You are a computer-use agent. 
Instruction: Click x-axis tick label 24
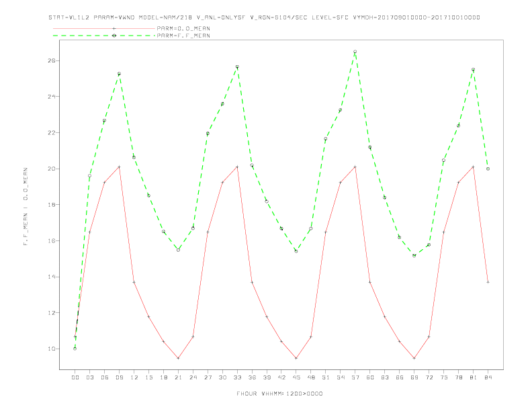tap(193, 377)
